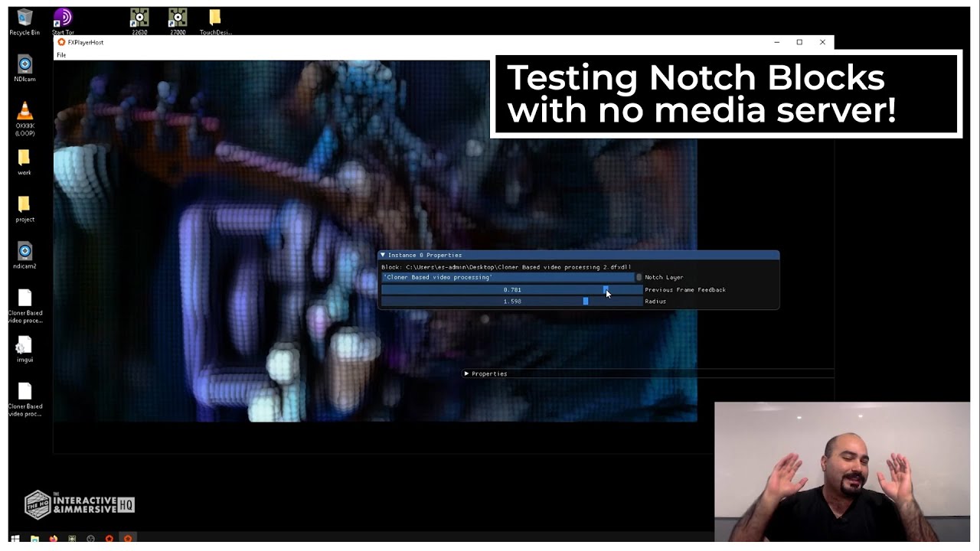
Task: Click the non-highlighted orange Notch taskbar icon
Action: coord(109,539)
